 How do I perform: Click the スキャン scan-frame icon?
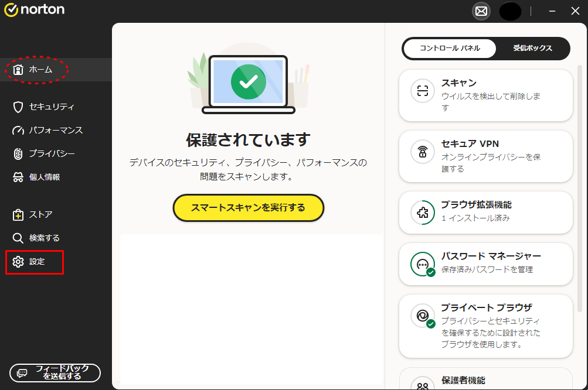(423, 91)
